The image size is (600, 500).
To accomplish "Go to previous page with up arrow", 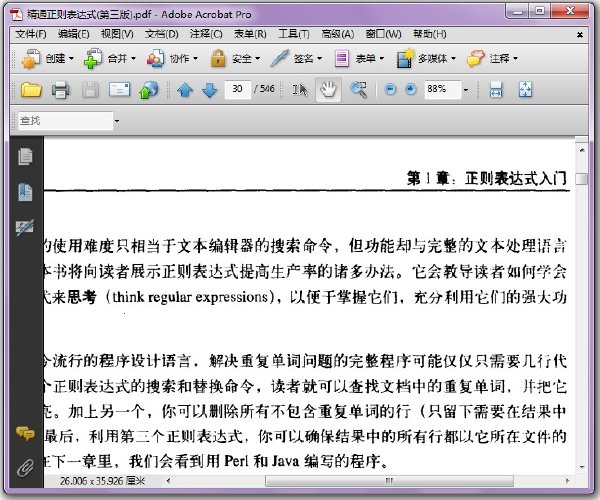I will (185, 90).
